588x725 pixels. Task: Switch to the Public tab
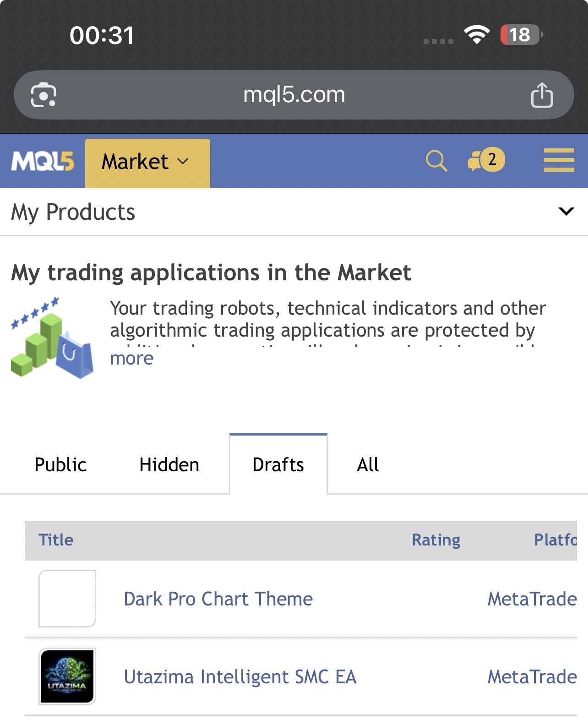tap(60, 464)
